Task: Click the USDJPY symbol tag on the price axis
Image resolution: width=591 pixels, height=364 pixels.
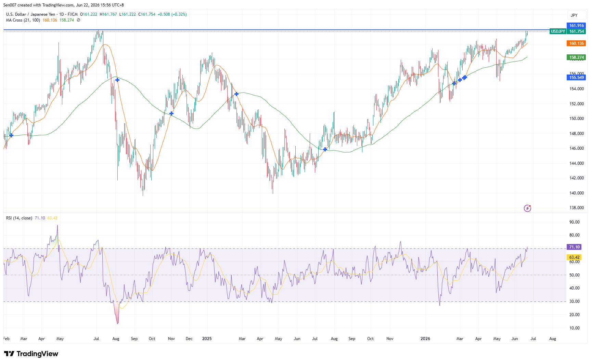Action: coord(558,31)
